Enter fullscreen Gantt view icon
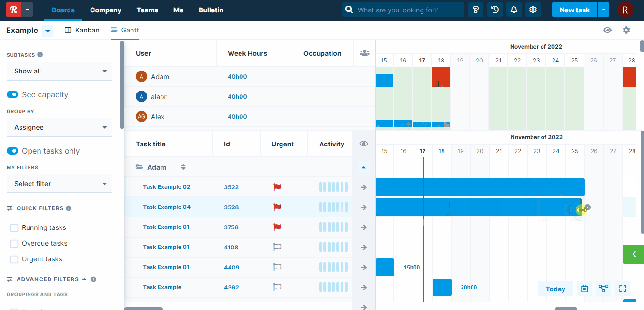This screenshot has height=310, width=644. point(623,289)
